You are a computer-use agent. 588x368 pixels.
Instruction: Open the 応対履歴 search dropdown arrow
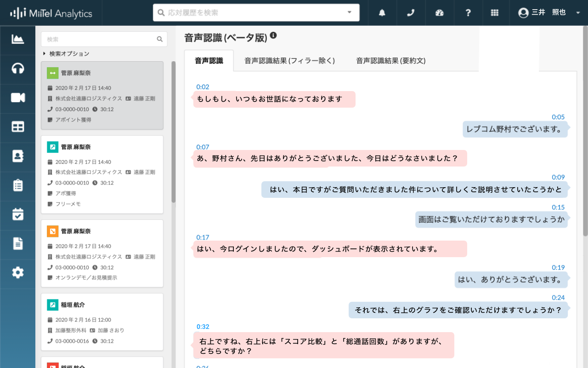point(349,12)
